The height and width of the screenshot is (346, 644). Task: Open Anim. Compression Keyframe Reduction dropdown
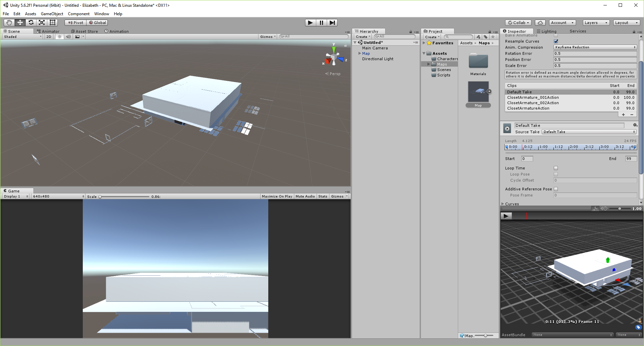pyautogui.click(x=595, y=47)
